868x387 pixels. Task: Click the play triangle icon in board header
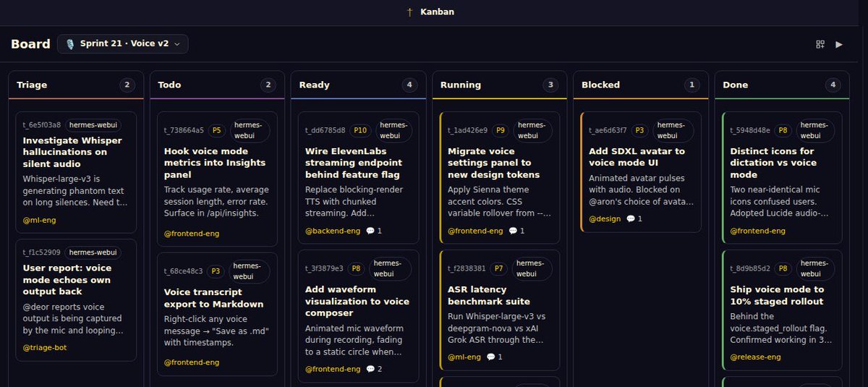[x=839, y=44]
